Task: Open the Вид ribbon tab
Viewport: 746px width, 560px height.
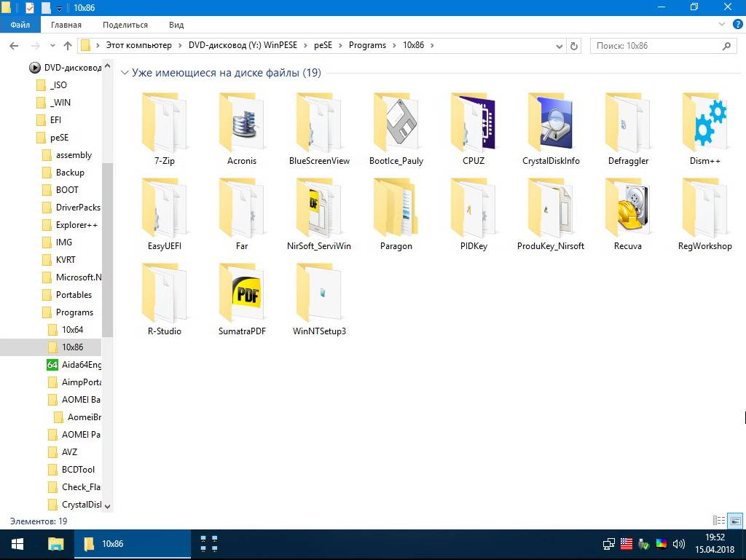Action: [x=176, y=25]
